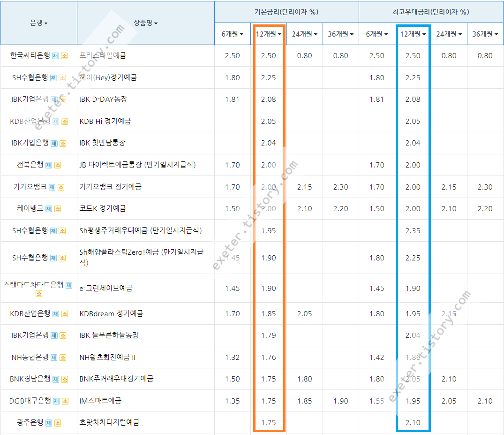Sort by 36개월 under 최고우대금리

[485, 34]
